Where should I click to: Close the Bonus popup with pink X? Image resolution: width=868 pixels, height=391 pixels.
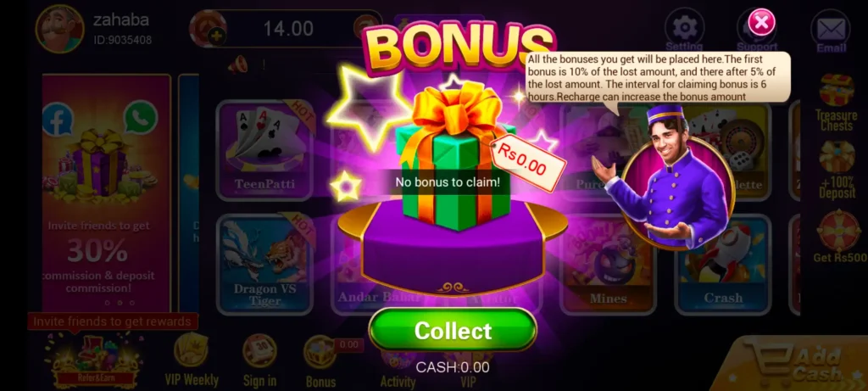(x=761, y=22)
